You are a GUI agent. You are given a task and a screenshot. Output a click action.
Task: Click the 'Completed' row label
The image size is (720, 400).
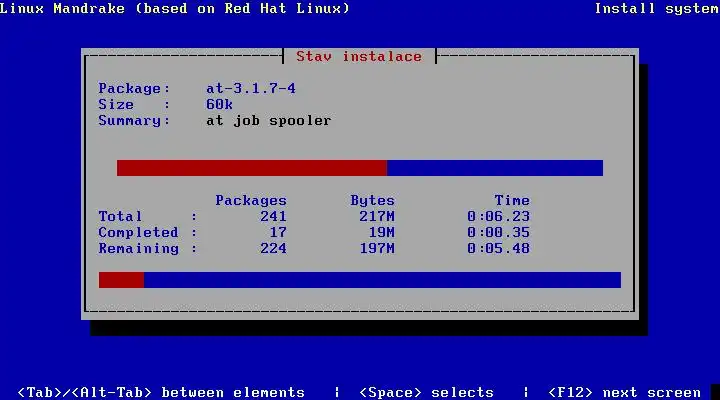(x=138, y=232)
